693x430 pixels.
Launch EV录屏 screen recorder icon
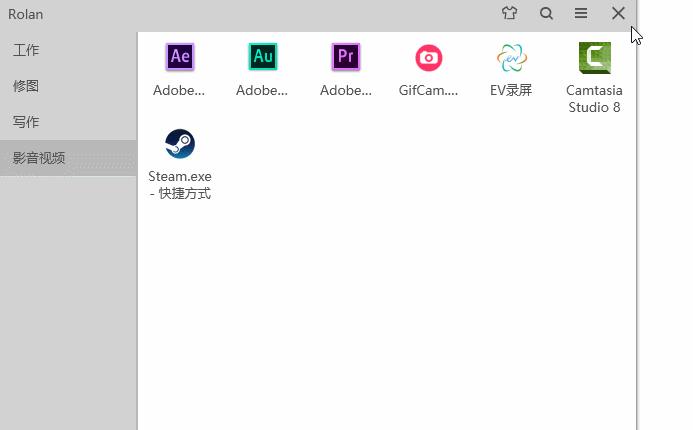click(512, 57)
